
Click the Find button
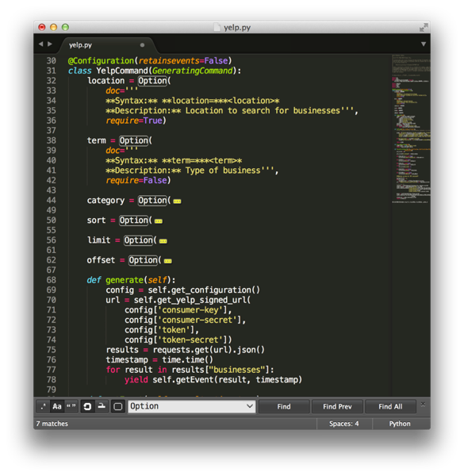[x=284, y=406]
